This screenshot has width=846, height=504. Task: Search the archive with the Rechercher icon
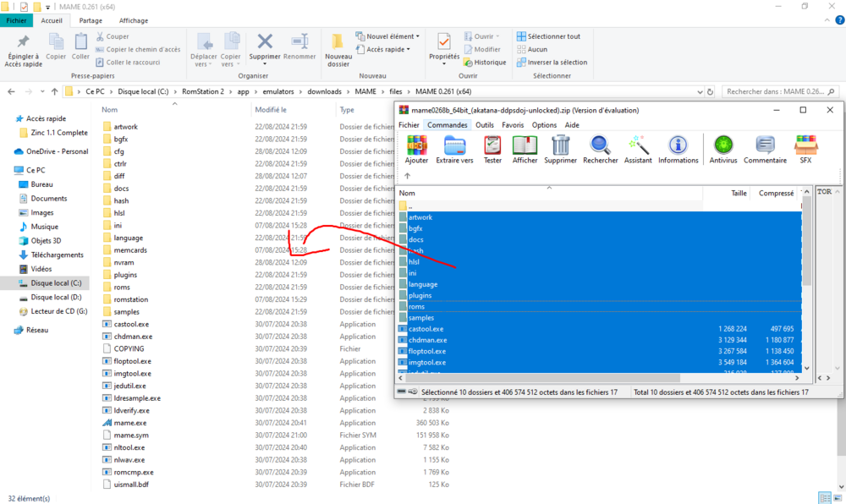click(600, 145)
